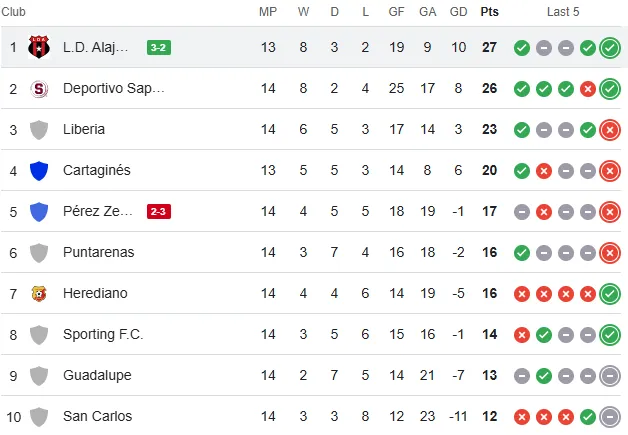Click the Pts column header
Viewport: 628px width, 435px height.
click(x=489, y=12)
